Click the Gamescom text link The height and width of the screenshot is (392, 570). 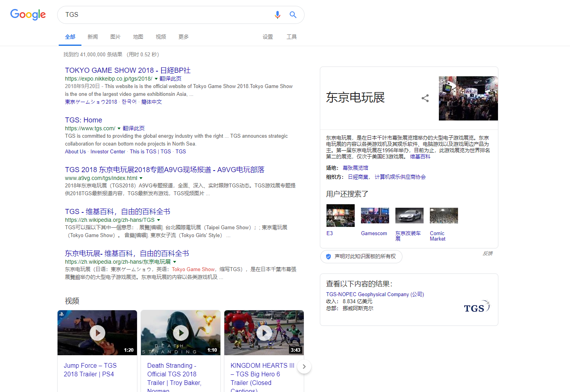pos(374,234)
